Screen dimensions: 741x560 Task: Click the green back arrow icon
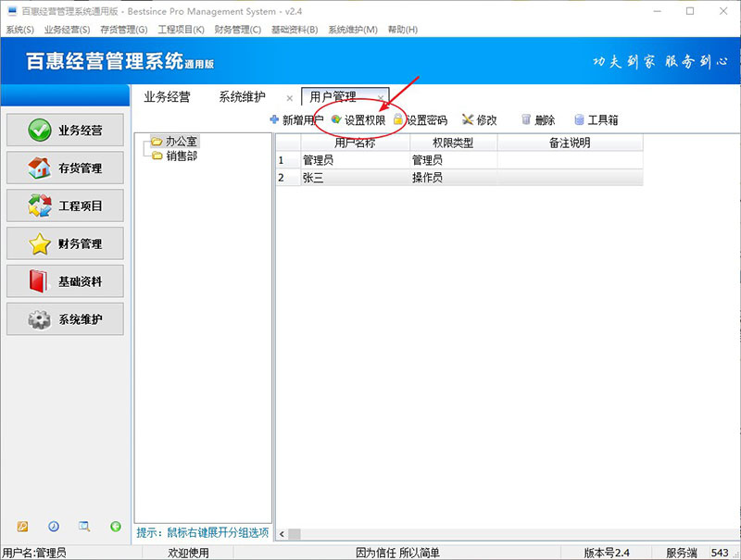pyautogui.click(x=115, y=526)
